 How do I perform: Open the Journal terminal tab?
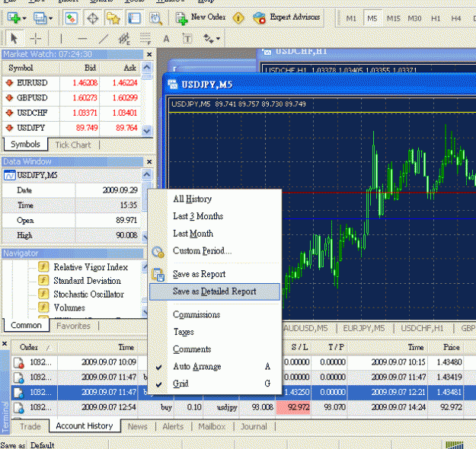254,427
